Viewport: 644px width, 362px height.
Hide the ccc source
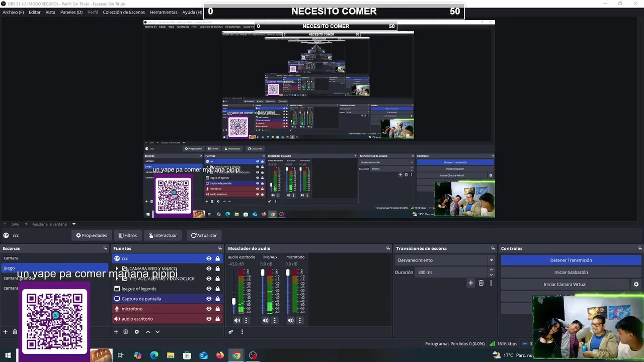coord(209,258)
